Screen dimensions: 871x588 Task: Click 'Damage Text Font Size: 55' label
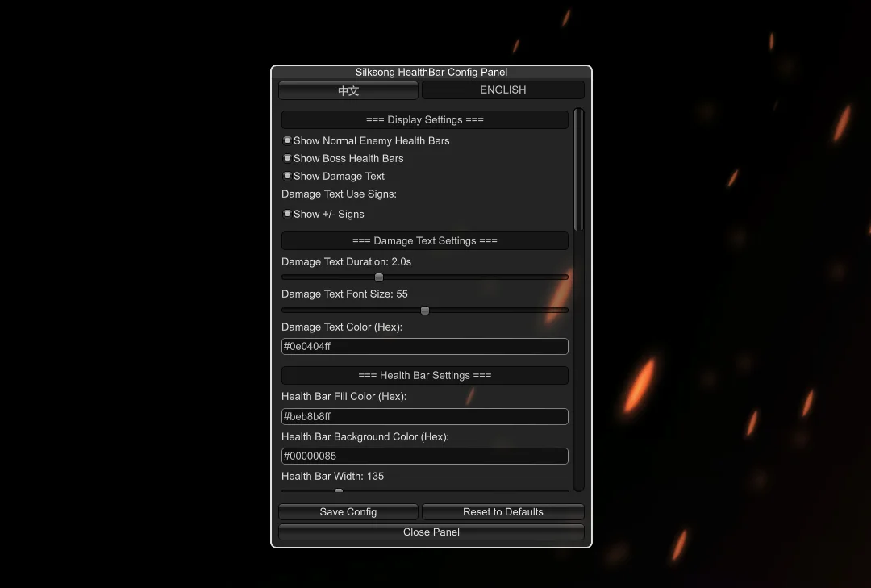[344, 294]
